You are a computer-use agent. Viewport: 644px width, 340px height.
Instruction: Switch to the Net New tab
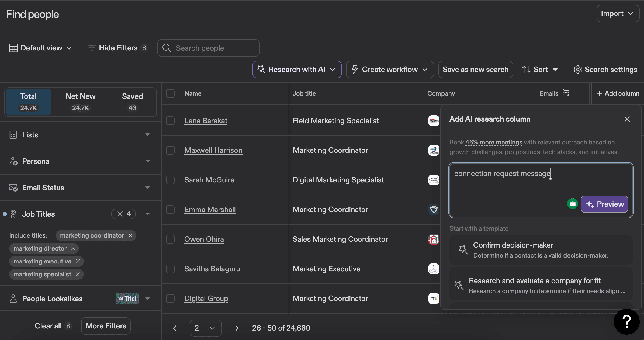80,102
